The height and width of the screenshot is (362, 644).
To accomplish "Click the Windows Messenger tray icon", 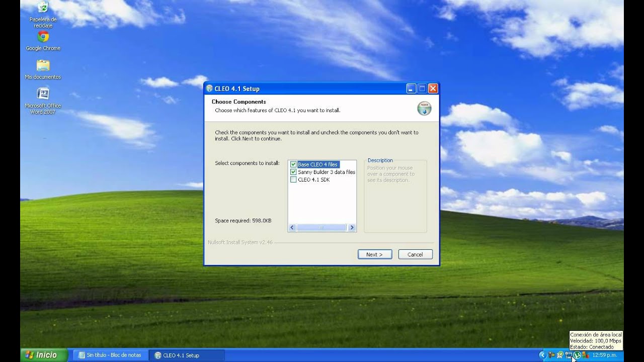I will pyautogui.click(x=586, y=355).
